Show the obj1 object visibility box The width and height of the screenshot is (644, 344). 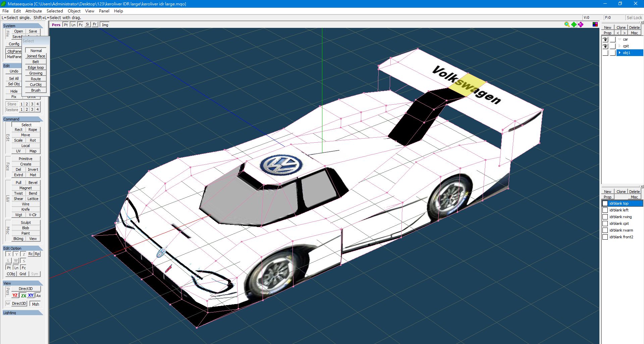[x=605, y=53]
